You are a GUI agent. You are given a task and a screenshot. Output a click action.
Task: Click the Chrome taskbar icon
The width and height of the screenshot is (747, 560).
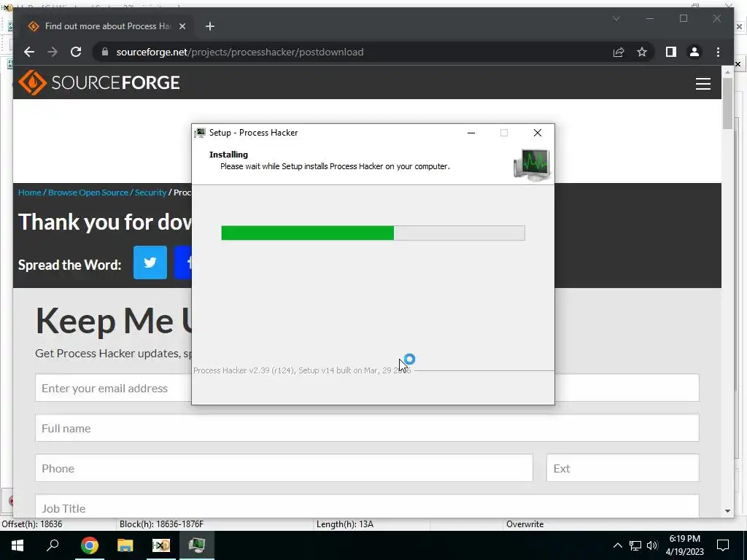point(89,545)
